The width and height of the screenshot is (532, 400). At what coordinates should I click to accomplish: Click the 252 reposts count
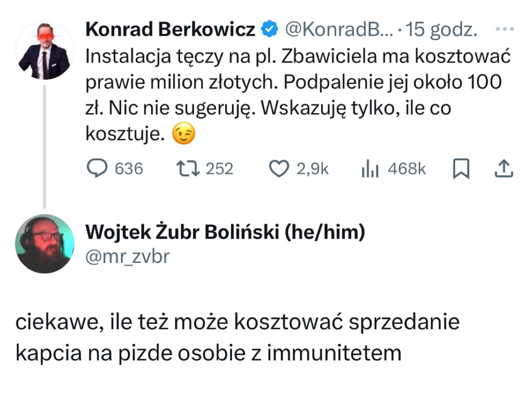219,169
